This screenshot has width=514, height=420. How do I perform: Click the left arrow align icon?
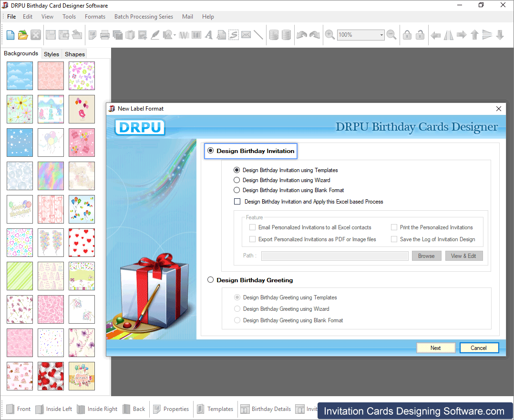pyautogui.click(x=435, y=35)
